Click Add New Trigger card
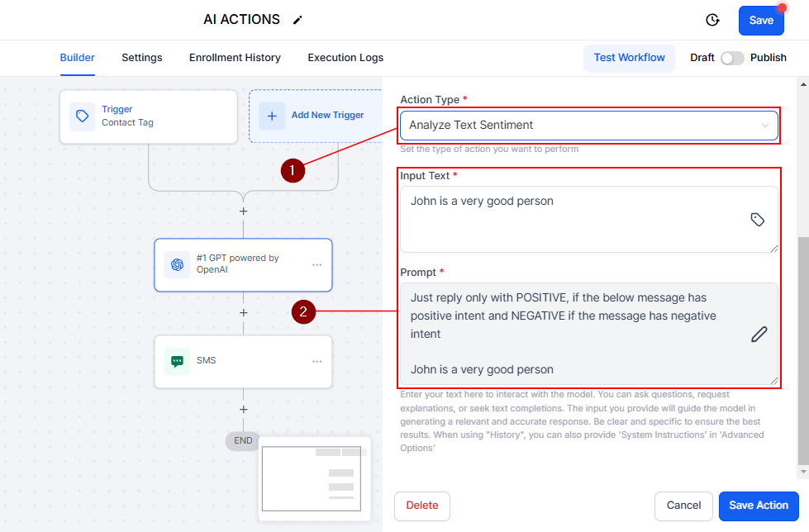 [315, 116]
